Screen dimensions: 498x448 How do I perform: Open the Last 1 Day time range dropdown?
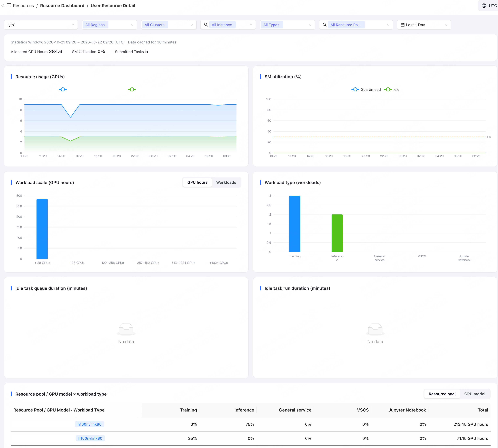(424, 25)
